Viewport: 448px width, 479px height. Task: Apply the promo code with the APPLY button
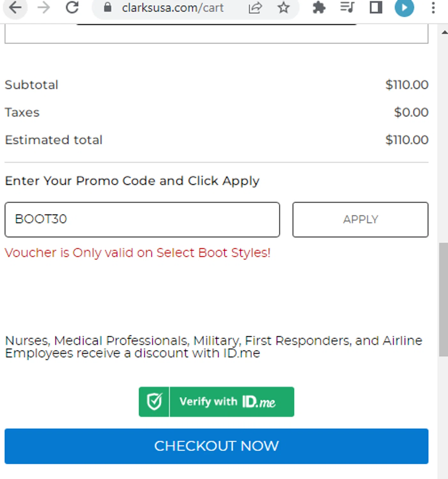tap(361, 219)
